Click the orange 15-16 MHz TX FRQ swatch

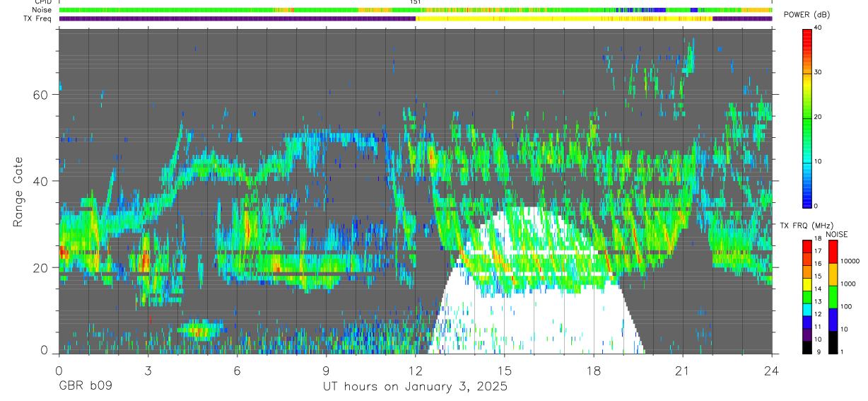tap(807, 271)
